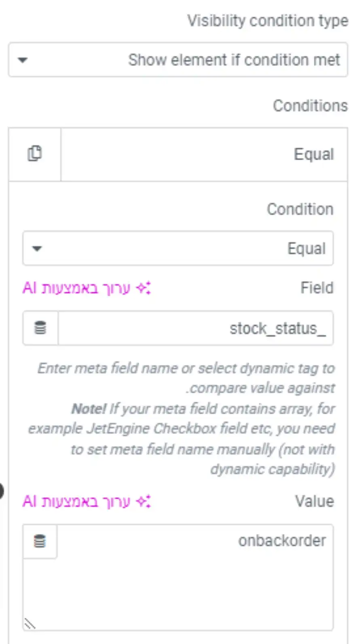Open the Visibility condition type dropdown

[178, 60]
